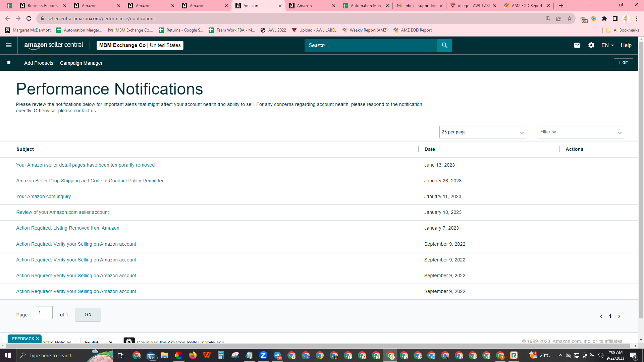Image resolution: width=644 pixels, height=362 pixels.
Task: Expand the 25 per page dropdown
Action: [483, 132]
